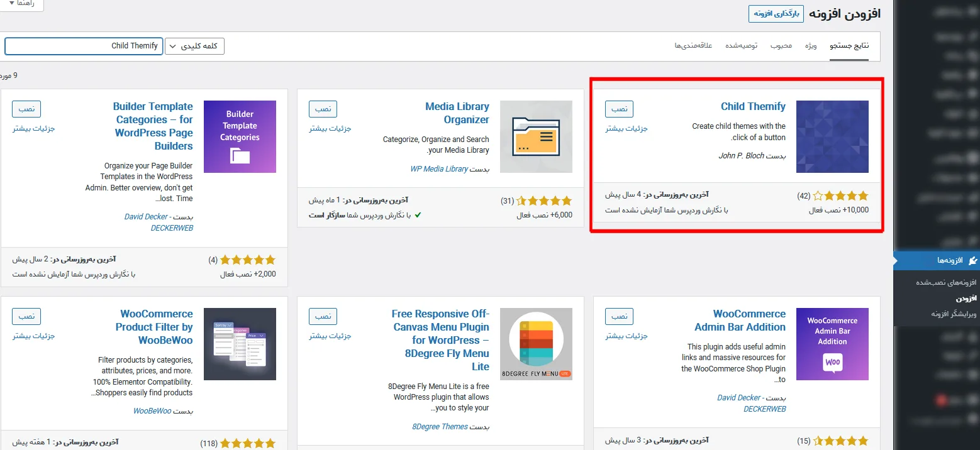The image size is (980, 450).
Task: Switch to the علاقه‌مندی‌ها tab
Action: [693, 46]
